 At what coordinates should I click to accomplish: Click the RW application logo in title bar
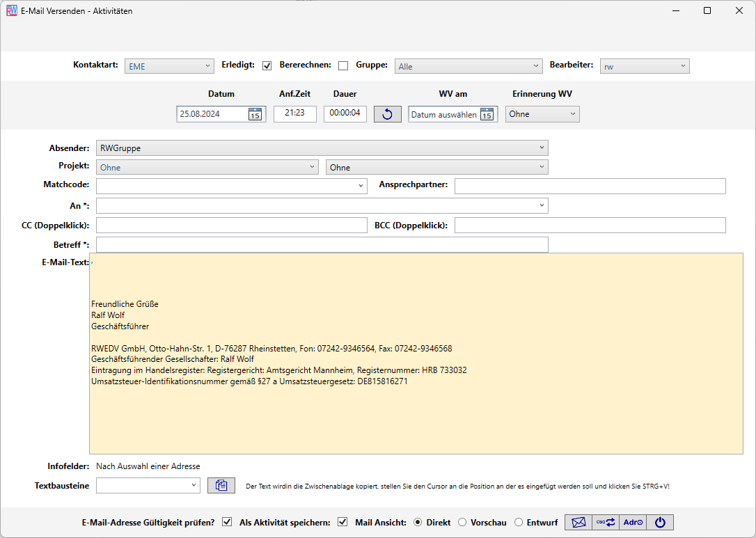pos(12,10)
